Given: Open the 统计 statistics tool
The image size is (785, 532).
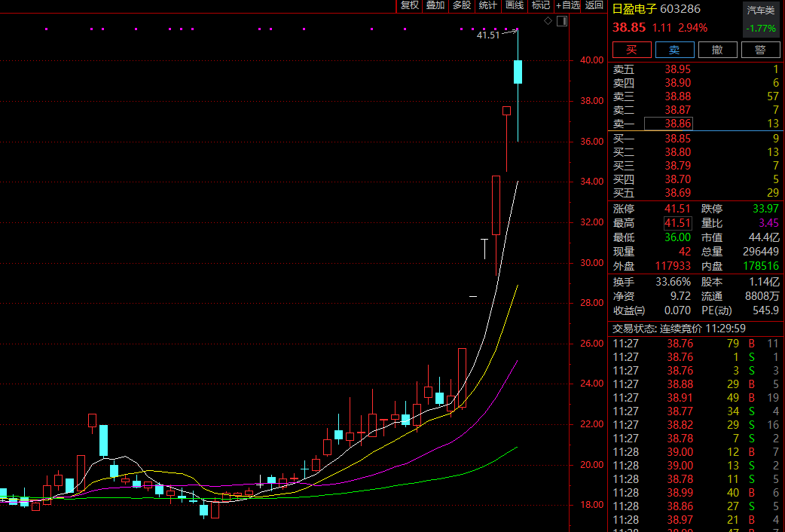Looking at the screenshot, I should 488,5.
